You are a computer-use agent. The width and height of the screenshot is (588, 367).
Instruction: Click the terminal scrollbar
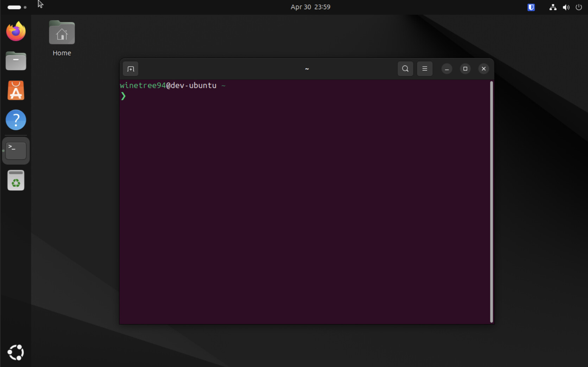pos(491,202)
